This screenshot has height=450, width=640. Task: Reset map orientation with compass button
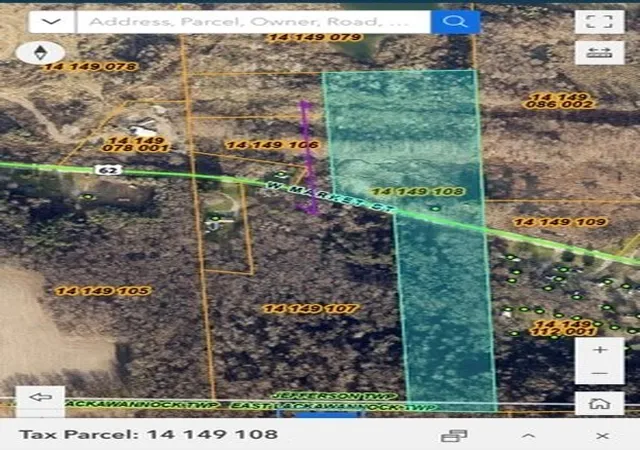pos(40,53)
